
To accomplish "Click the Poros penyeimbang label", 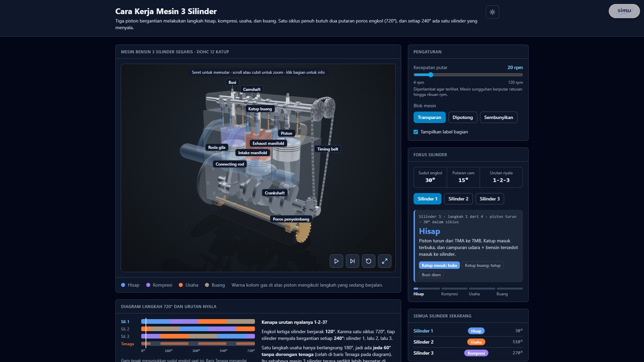I will tap(291, 219).
